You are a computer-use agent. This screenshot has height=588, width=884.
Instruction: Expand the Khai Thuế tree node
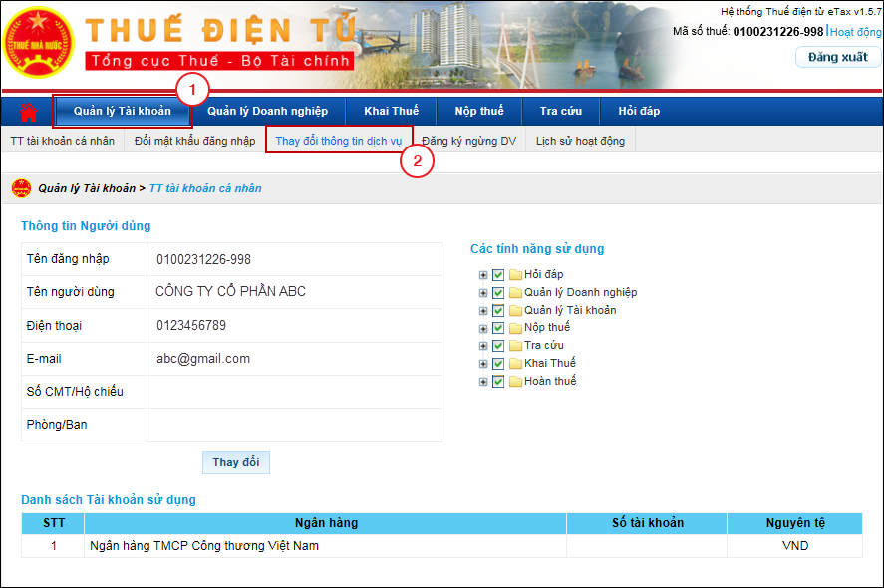pyautogui.click(x=483, y=364)
